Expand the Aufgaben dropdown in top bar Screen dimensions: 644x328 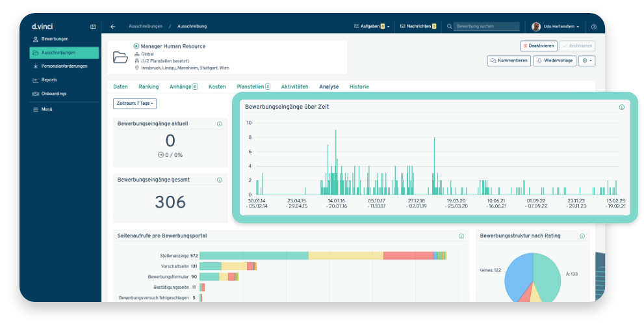pos(371,27)
